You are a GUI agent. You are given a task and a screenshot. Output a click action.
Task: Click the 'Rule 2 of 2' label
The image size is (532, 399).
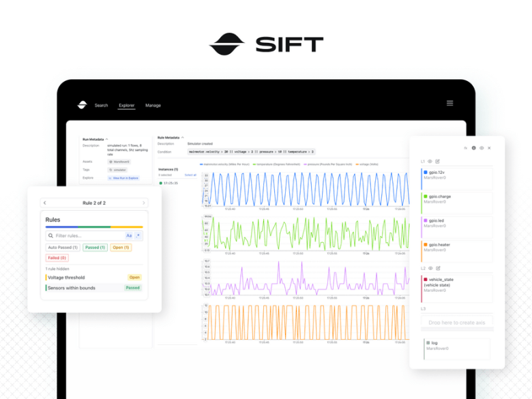[94, 203]
